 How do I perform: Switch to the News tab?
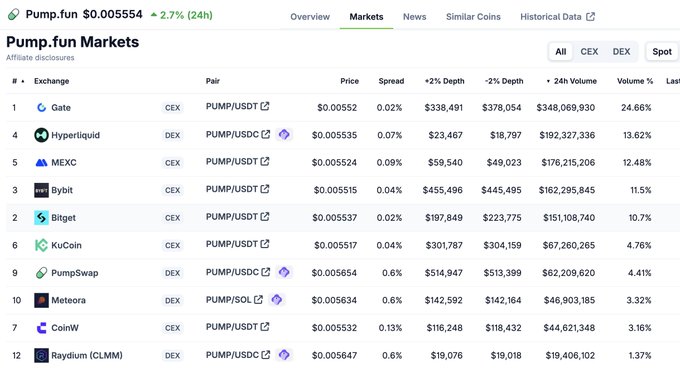[415, 16]
